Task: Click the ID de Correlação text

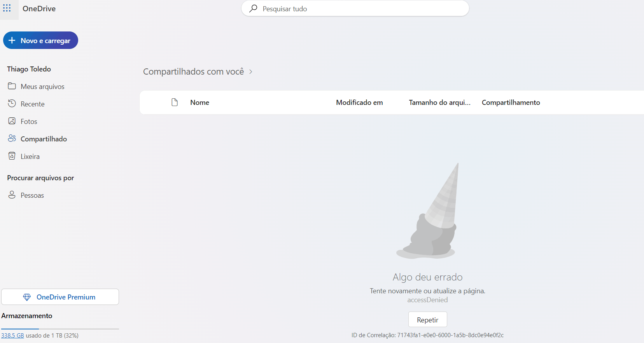Action: [x=427, y=335]
